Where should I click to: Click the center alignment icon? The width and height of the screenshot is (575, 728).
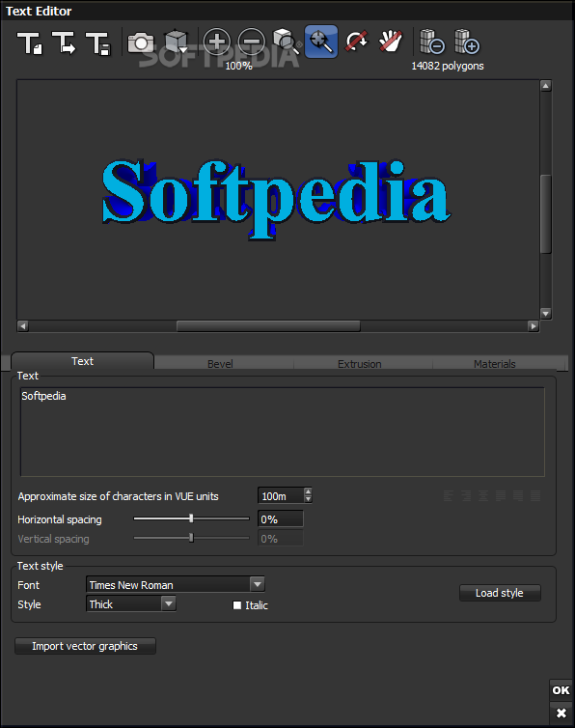[483, 496]
